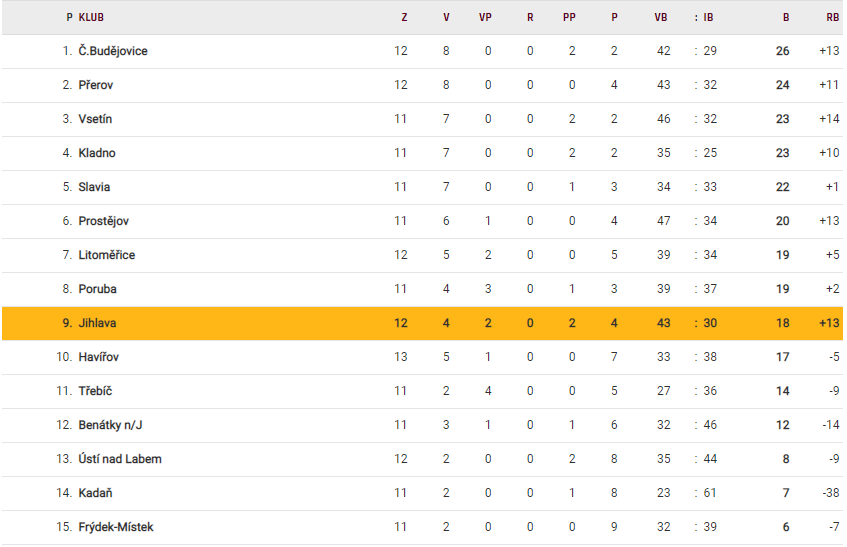Select the Kladno club link
The height and width of the screenshot is (547, 847).
97,153
